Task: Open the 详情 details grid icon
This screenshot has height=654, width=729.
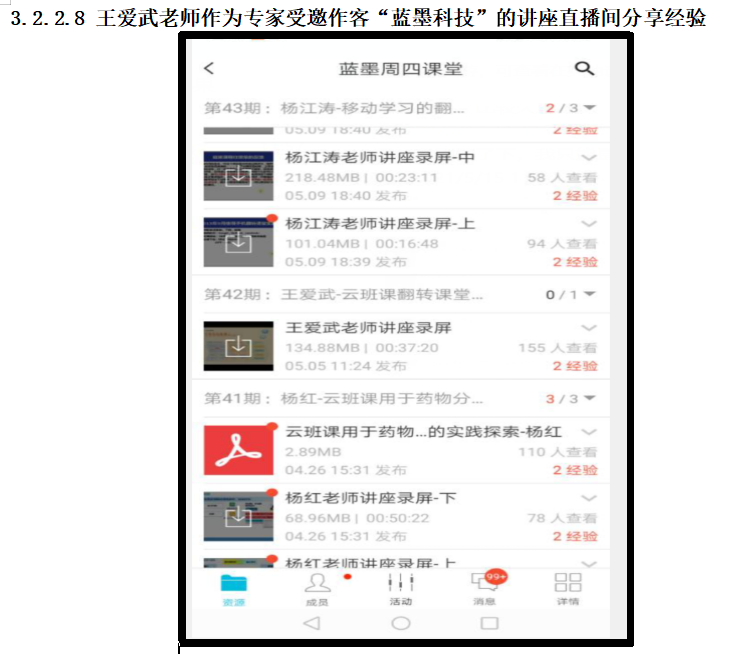Action: (x=568, y=588)
